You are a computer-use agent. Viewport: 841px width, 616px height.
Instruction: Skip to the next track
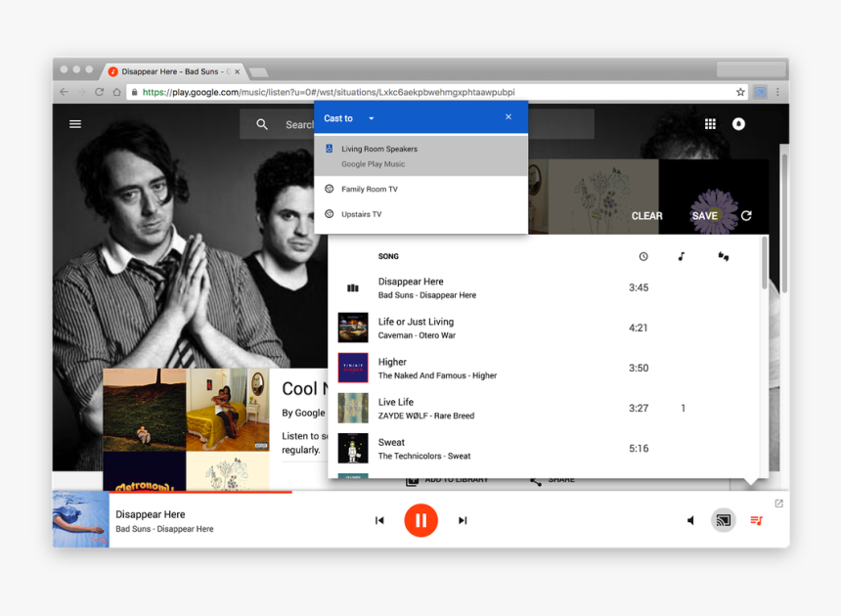tap(463, 520)
